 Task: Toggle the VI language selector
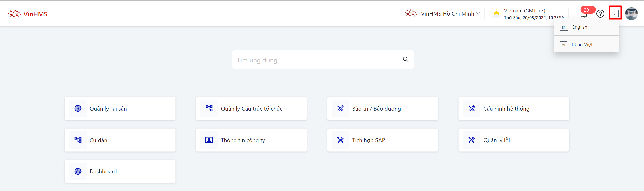[615, 13]
